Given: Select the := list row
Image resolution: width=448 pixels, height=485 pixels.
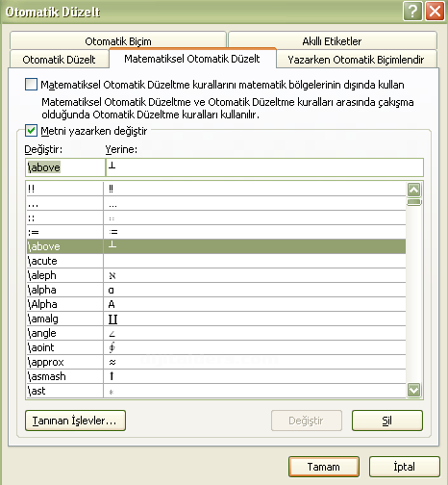Looking at the screenshot, I should [216, 232].
